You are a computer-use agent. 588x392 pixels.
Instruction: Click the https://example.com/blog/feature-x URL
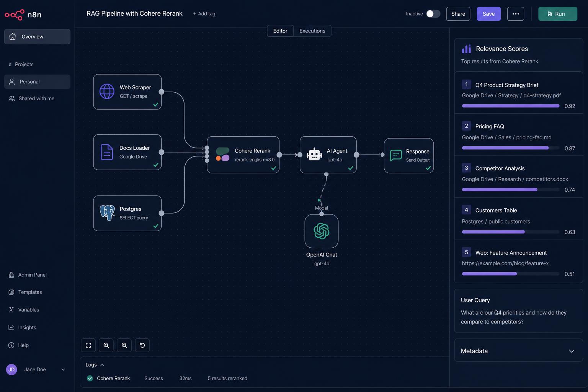pos(505,263)
